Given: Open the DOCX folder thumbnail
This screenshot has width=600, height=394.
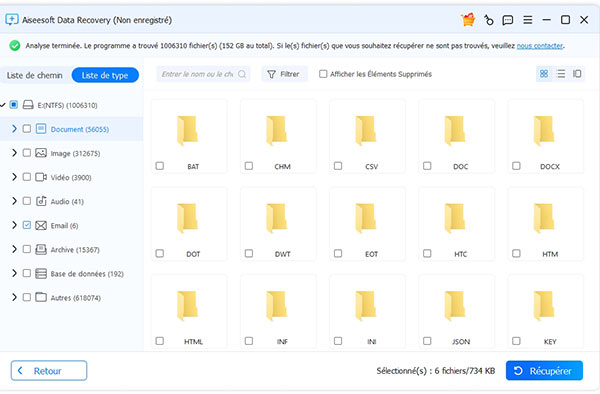Looking at the screenshot, I should [x=544, y=131].
